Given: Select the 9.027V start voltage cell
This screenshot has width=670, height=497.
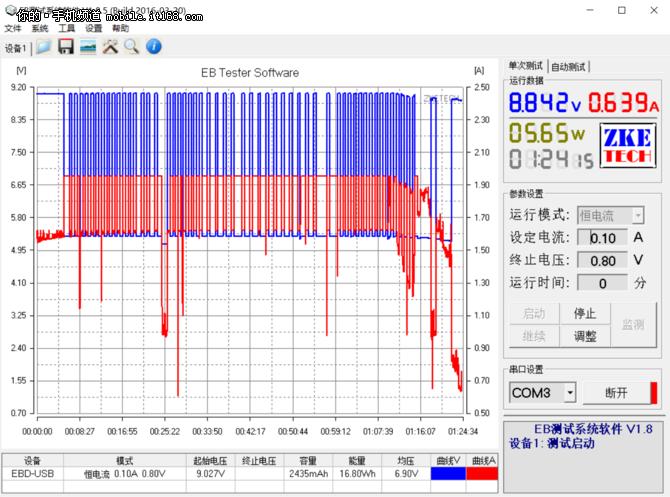Looking at the screenshot, I should (x=210, y=473).
